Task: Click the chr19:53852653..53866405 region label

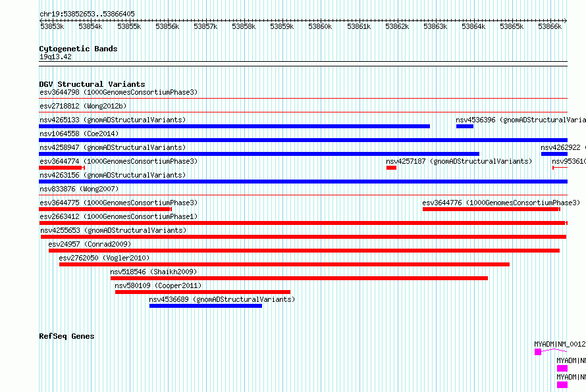Action: click(87, 14)
